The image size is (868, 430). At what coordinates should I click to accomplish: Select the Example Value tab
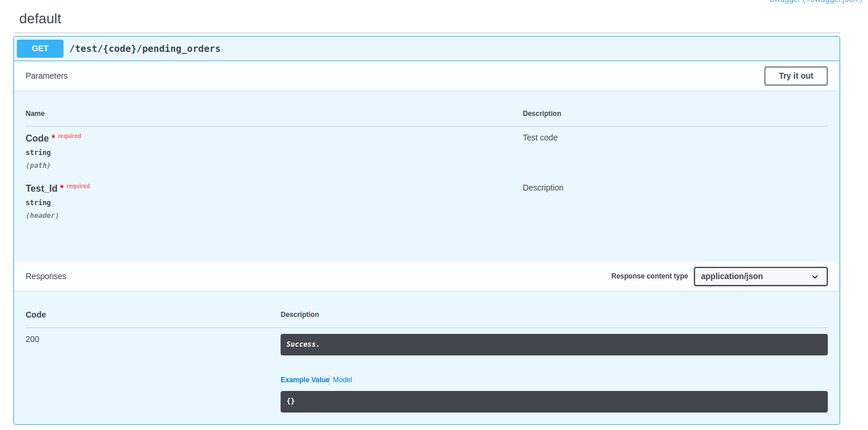[x=304, y=379]
